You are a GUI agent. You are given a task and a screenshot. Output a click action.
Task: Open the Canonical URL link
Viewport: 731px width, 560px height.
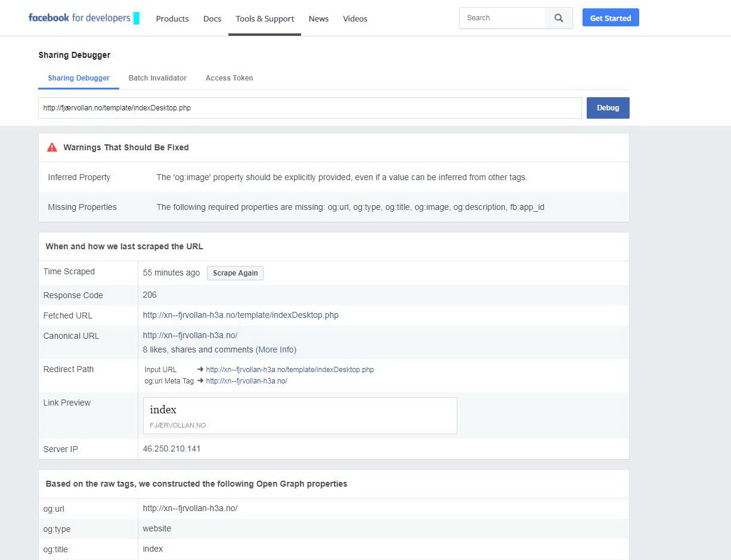[x=190, y=335]
